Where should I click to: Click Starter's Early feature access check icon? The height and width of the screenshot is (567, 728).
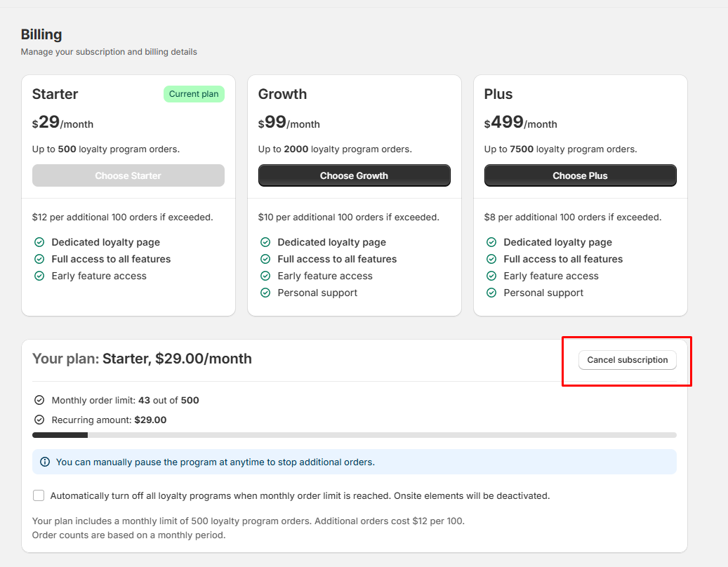click(x=39, y=276)
